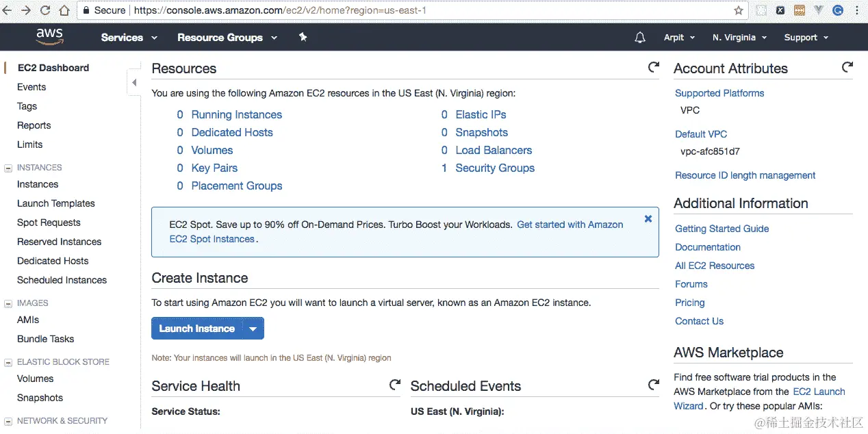Click the pin shortcut icon in navbar

tap(303, 37)
